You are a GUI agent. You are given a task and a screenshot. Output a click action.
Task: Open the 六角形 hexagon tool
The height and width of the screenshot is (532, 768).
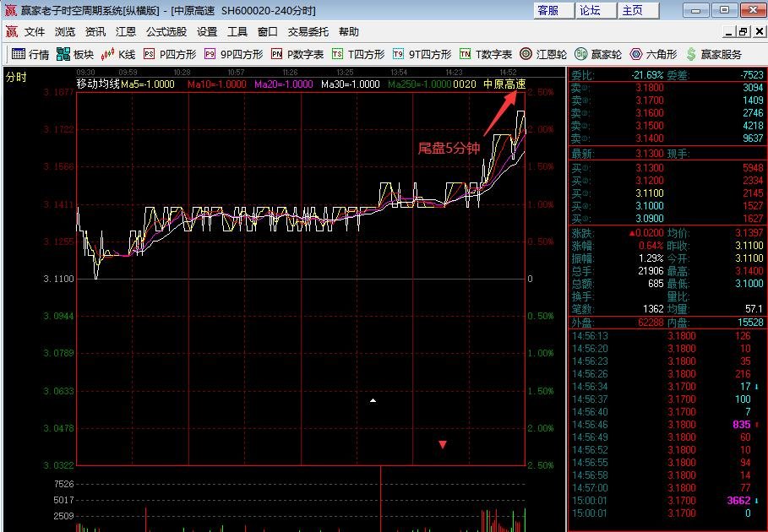pyautogui.click(x=653, y=54)
